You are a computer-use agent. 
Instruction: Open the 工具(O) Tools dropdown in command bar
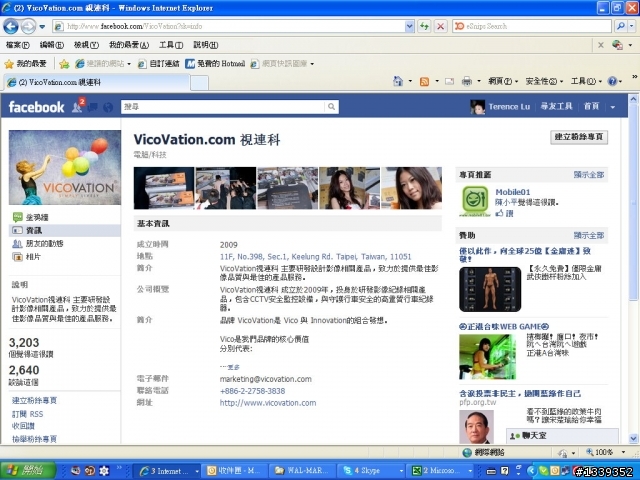pos(586,81)
